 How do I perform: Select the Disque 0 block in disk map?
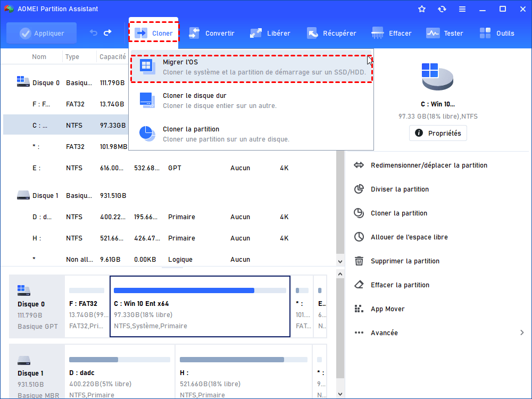(x=37, y=307)
